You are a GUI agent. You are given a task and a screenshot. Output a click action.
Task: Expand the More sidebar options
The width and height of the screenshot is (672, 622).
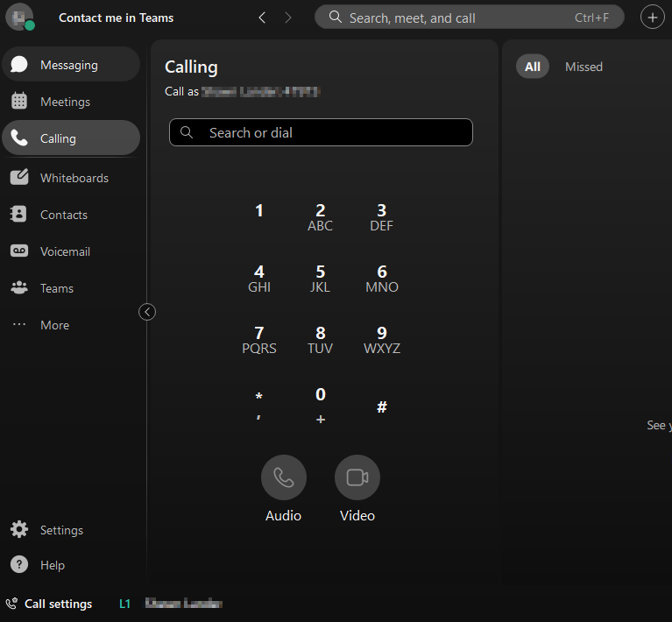[x=53, y=325]
